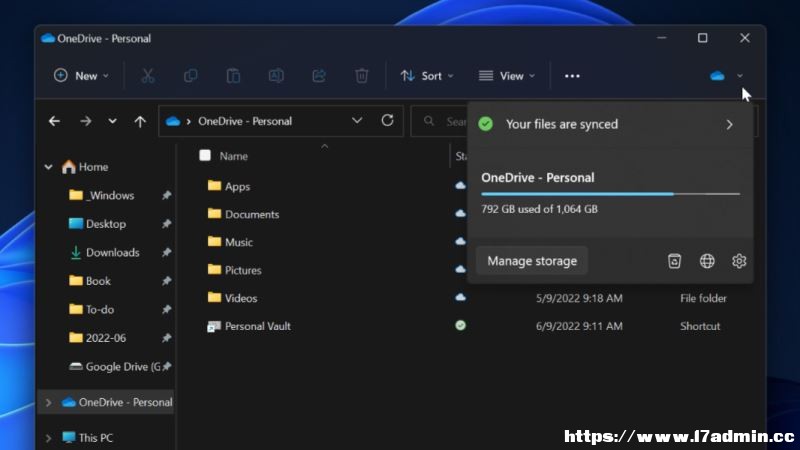Click 792 GB used of 1,064 GB text
Image resolution: width=800 pixels, height=450 pixels.
(x=539, y=209)
